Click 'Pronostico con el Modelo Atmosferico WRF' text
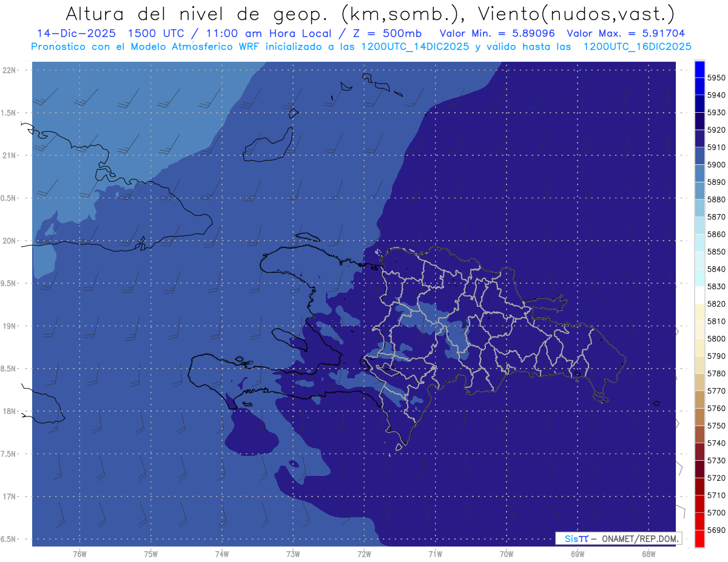This screenshot has height=562, width=728. pyautogui.click(x=147, y=47)
